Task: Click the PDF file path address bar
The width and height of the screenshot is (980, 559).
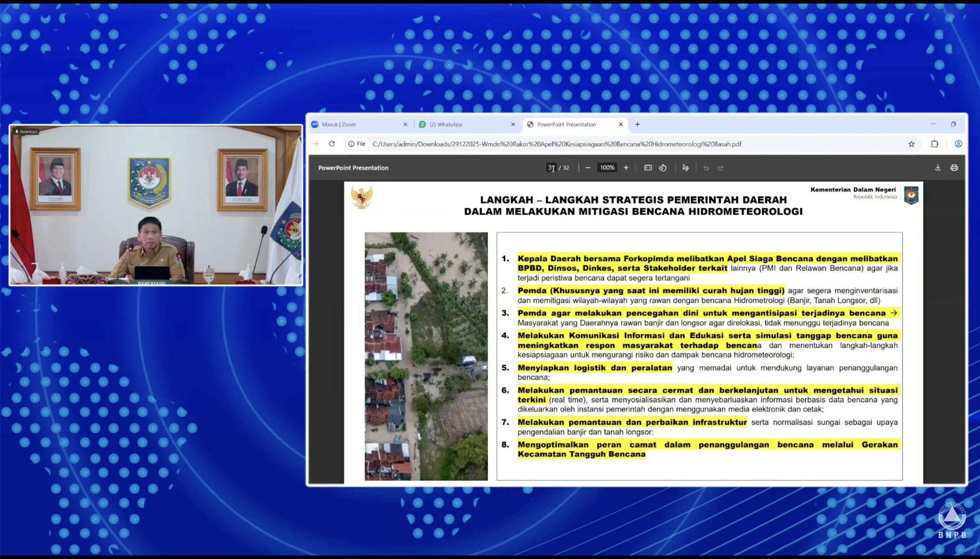Action: click(556, 144)
